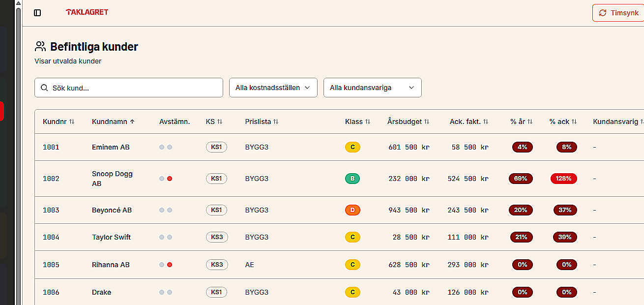Click the 524 500 kr invoiced for Snoop Dogg AB
The height and width of the screenshot is (305, 644).
pos(468,179)
